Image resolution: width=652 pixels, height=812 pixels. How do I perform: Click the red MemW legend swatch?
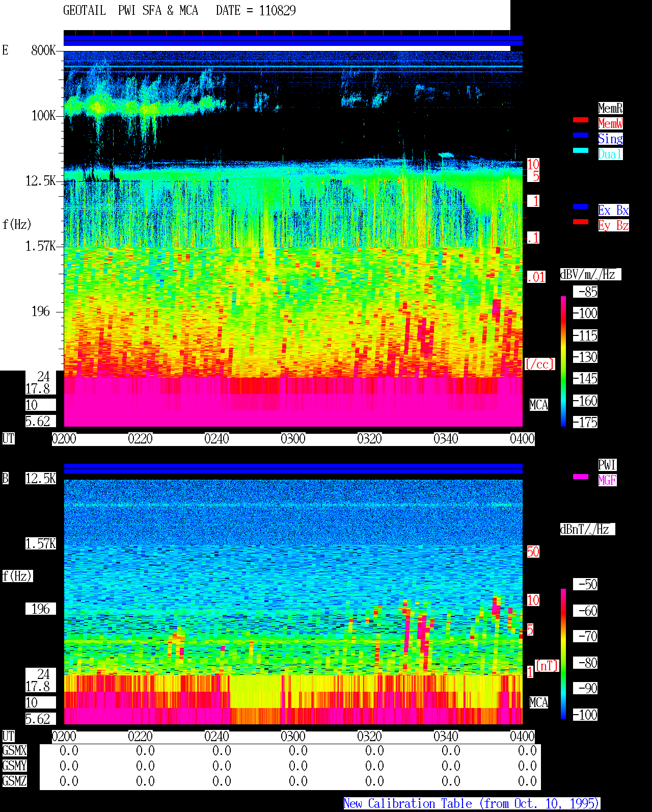point(581,120)
